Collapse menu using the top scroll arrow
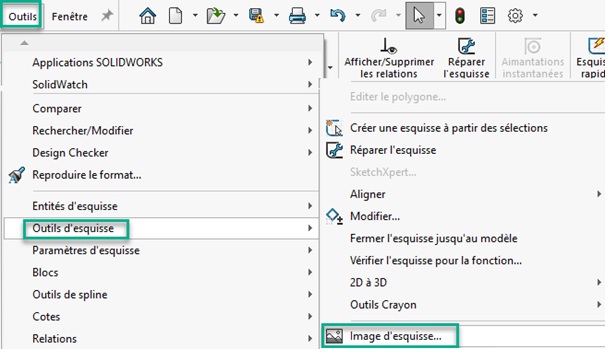 [24, 43]
